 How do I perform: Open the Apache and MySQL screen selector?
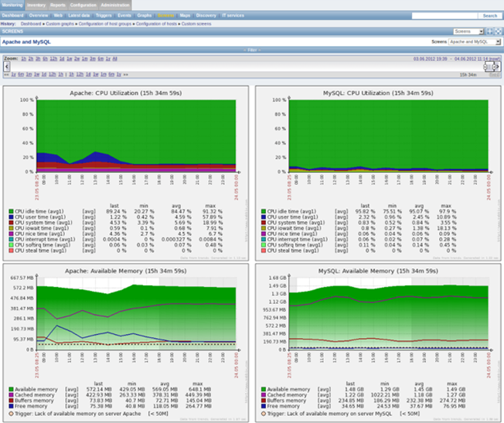[475, 42]
